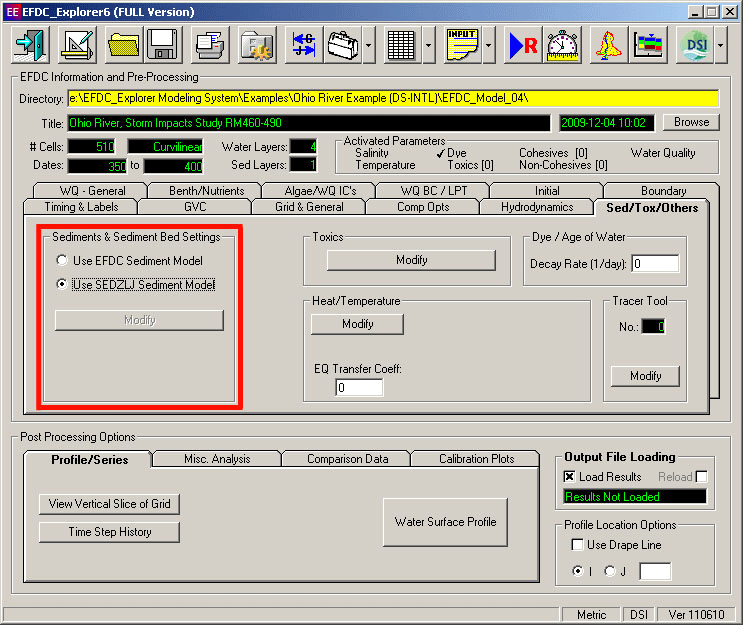
Task: Click the 2009-12-04 10:02 date field
Action: [x=607, y=123]
